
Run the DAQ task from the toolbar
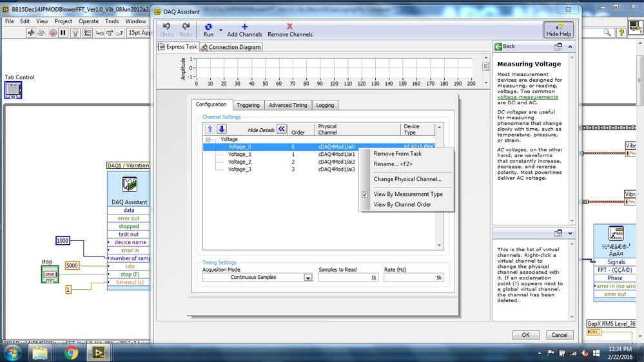208,26
